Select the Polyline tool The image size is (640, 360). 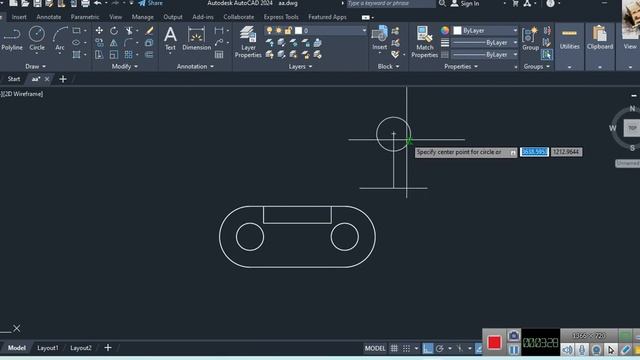(12, 39)
